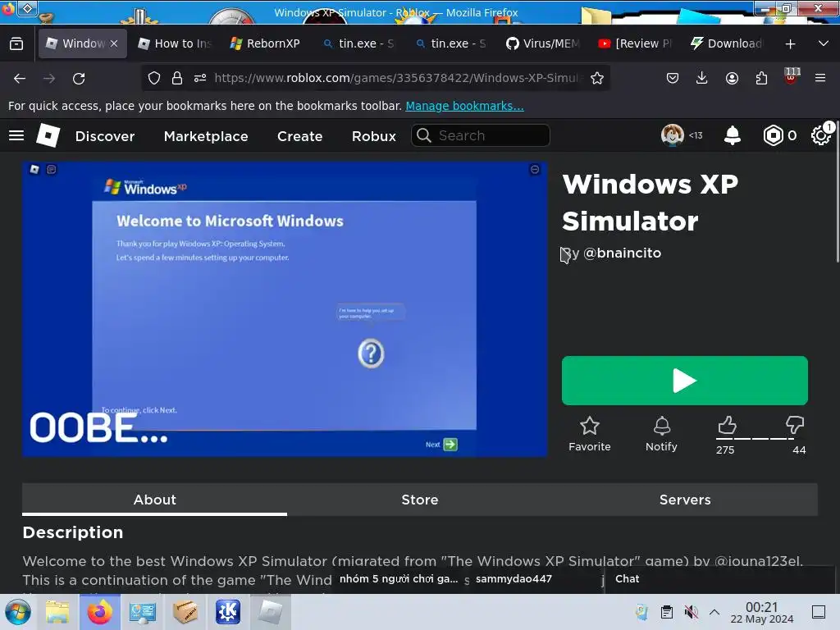
Task: Open creator link @bnaincito
Action: click(x=622, y=253)
